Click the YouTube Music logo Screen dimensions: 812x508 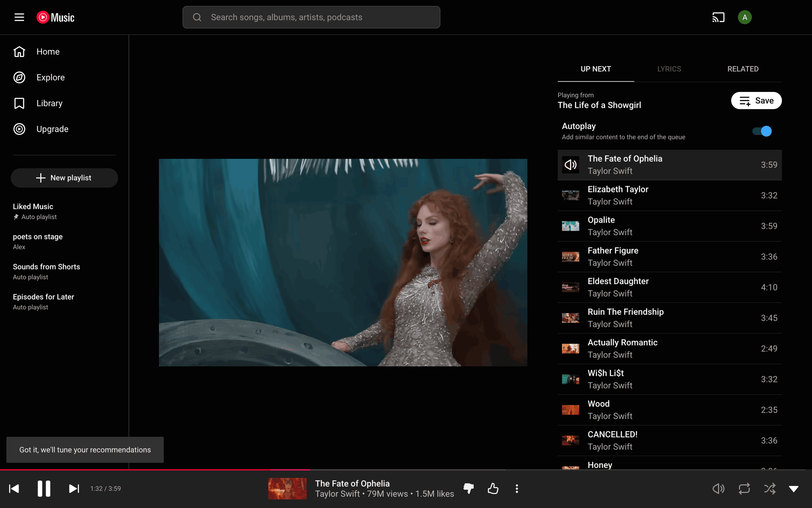(55, 17)
